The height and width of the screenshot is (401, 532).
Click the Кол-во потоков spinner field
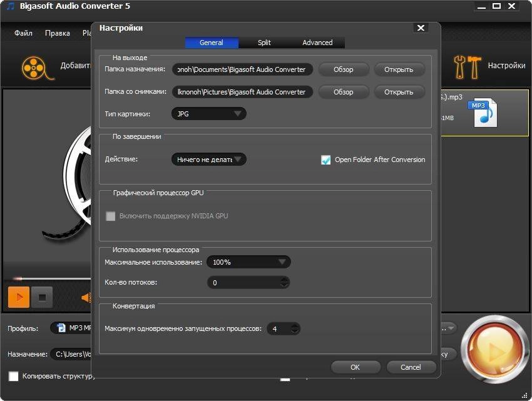coord(248,282)
